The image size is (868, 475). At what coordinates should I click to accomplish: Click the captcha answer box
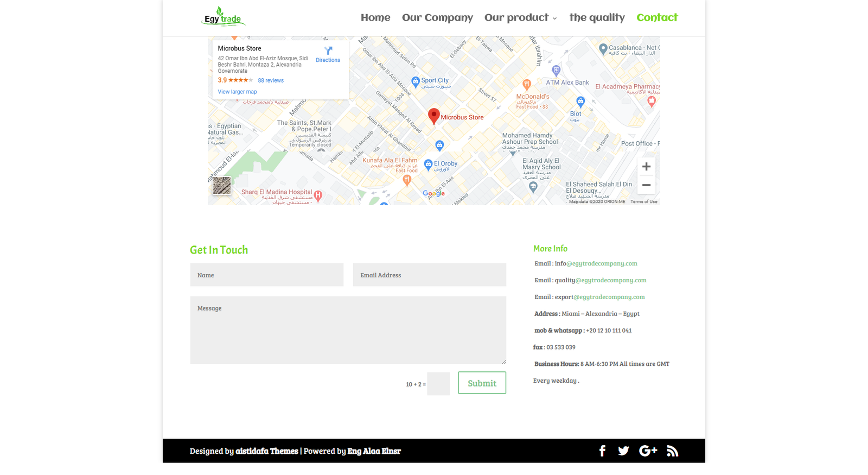pyautogui.click(x=438, y=384)
